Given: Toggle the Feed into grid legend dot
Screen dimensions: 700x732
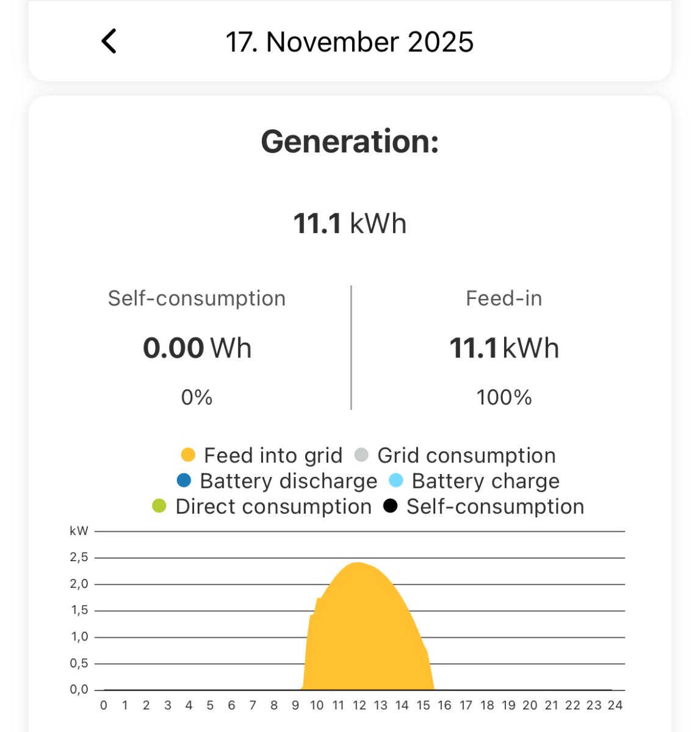Looking at the screenshot, I should [188, 455].
